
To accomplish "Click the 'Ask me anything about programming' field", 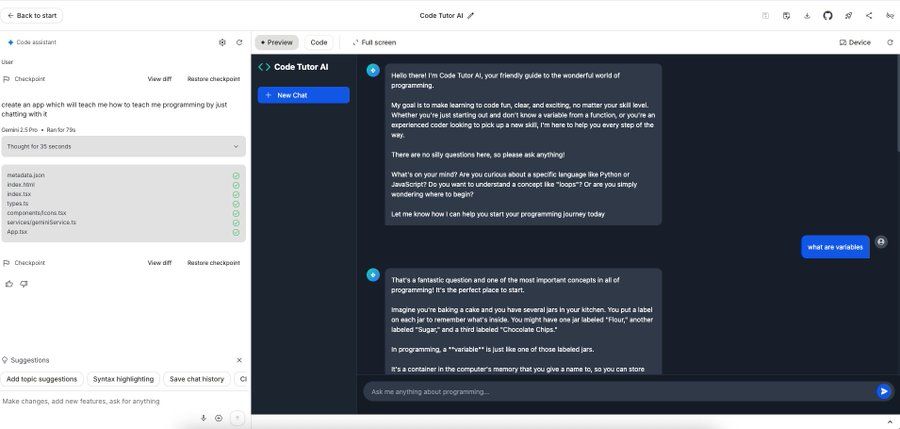I will [615, 391].
